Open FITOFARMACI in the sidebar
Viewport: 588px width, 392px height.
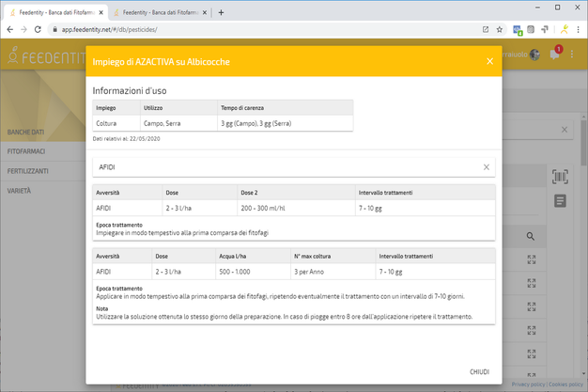[27, 150]
